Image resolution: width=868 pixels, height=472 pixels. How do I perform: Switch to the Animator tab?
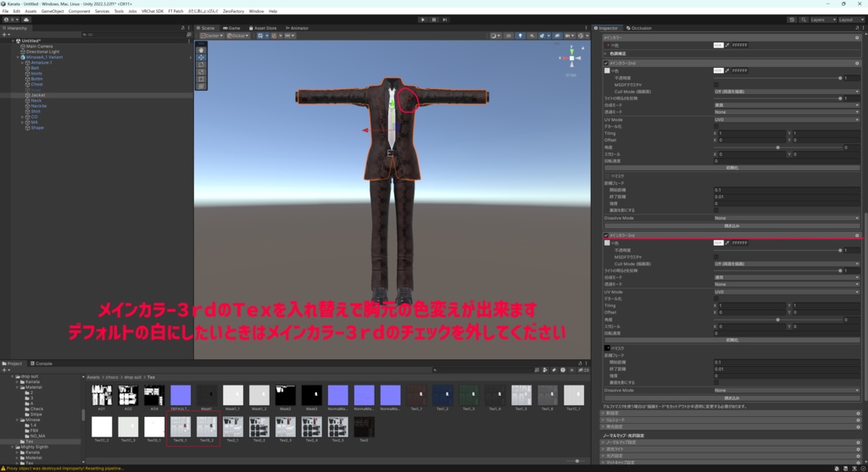coord(298,28)
